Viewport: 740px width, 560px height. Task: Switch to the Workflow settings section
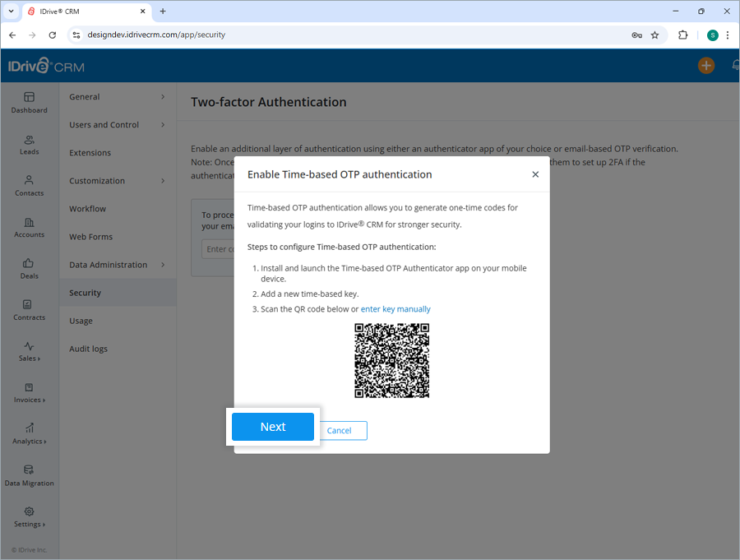click(x=87, y=208)
